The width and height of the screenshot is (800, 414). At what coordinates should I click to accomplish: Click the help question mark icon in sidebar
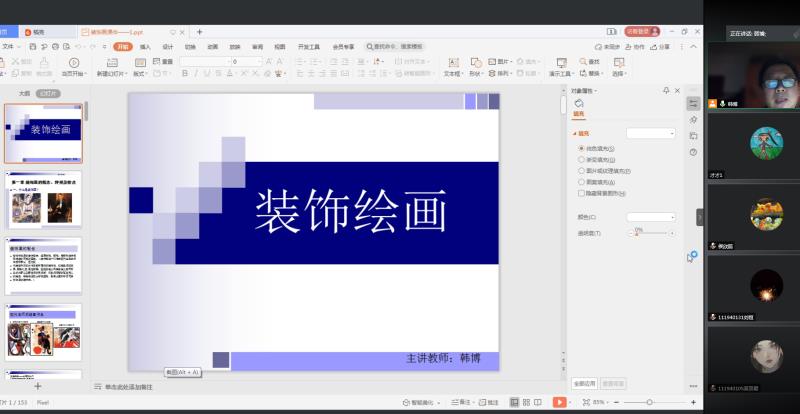693,152
